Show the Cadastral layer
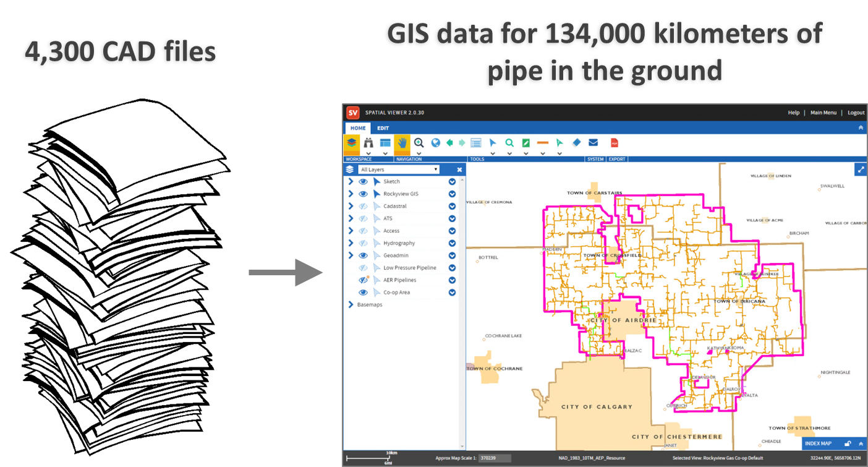The height and width of the screenshot is (467, 868). click(x=364, y=207)
